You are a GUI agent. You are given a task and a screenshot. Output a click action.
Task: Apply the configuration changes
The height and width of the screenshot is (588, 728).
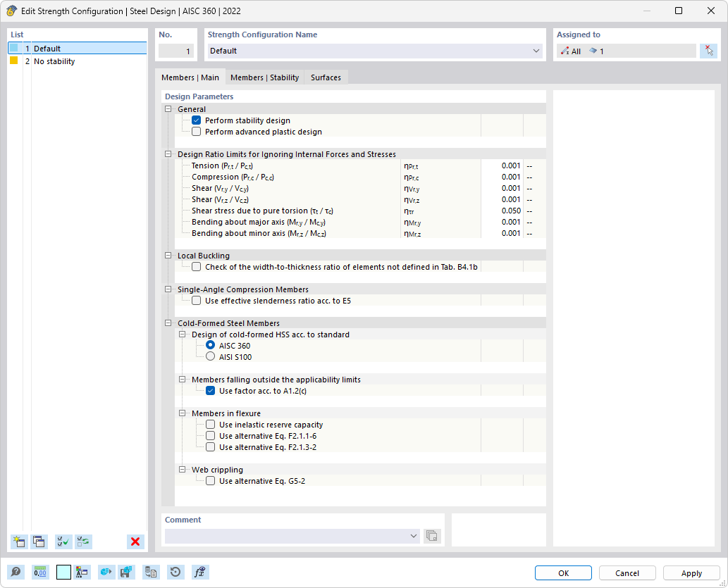click(691, 573)
